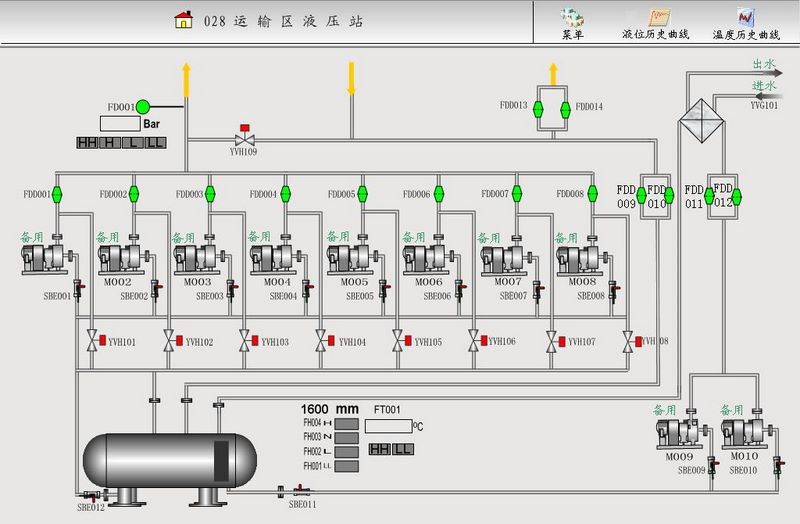Screen dimensions: 800x524
Task: Click filter FDD014 green indicator
Action: tap(565, 109)
